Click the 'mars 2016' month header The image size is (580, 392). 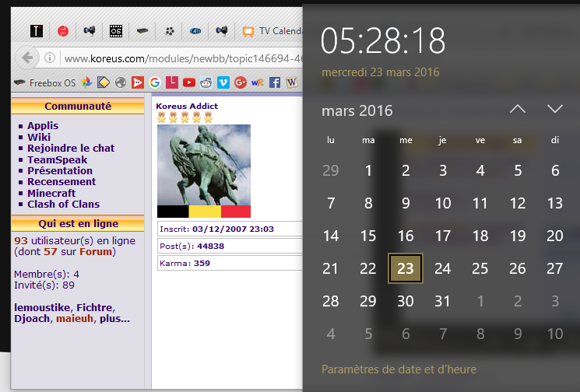(357, 110)
